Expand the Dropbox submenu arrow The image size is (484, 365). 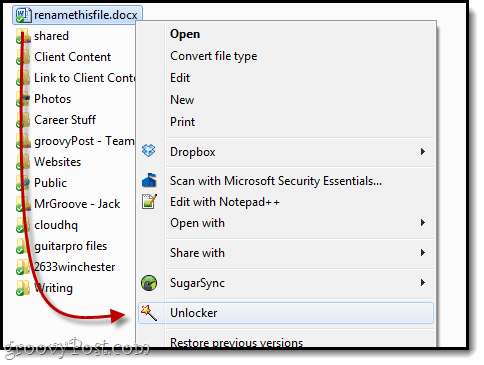(423, 152)
